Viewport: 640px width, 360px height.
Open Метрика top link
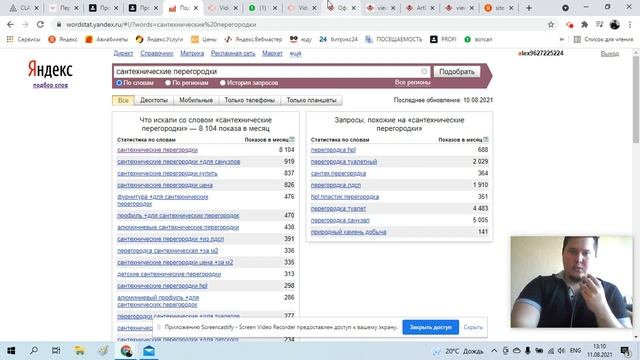point(192,53)
